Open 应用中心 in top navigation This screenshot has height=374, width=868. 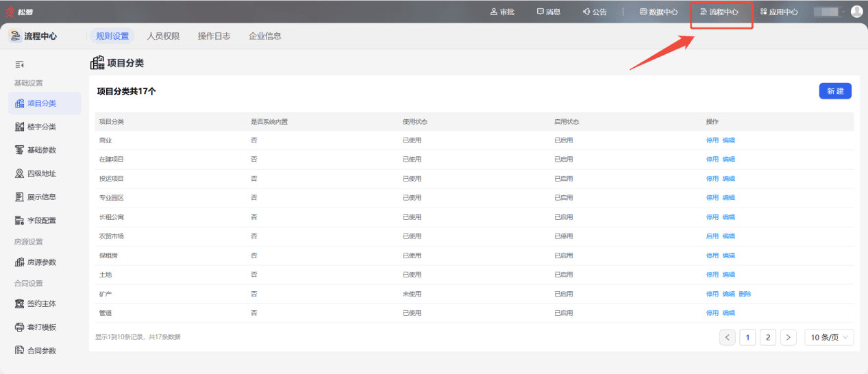click(779, 12)
